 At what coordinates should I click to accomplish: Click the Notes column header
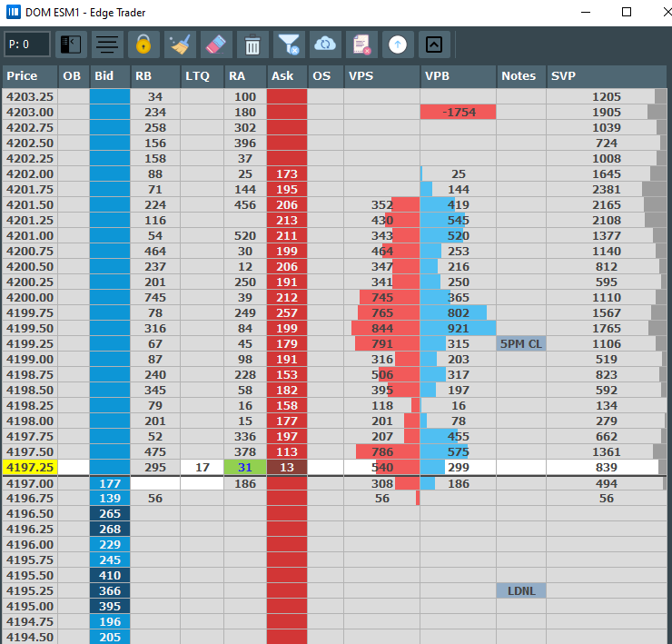pyautogui.click(x=521, y=76)
